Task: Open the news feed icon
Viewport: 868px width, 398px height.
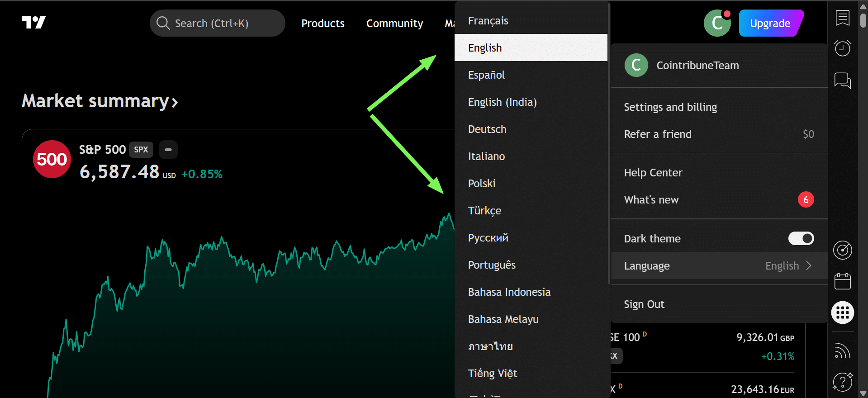Action: tap(842, 351)
